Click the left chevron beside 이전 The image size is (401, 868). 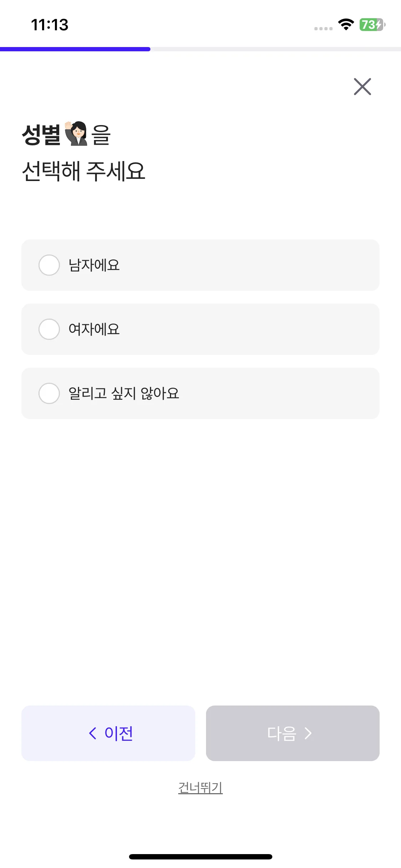(x=93, y=733)
